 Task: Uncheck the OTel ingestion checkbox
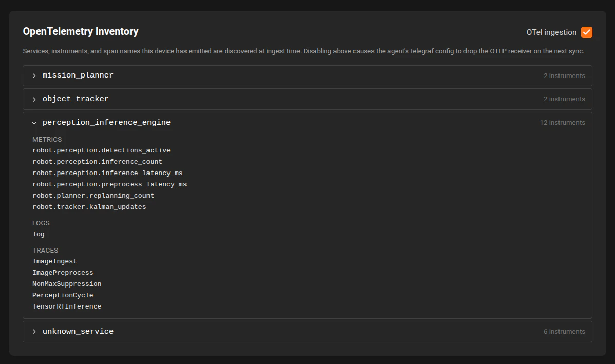(586, 32)
